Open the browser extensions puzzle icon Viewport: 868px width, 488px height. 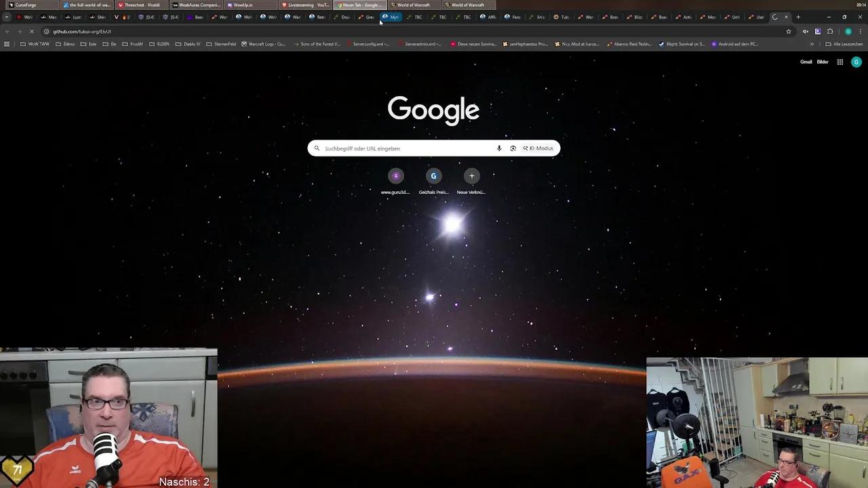[830, 31]
